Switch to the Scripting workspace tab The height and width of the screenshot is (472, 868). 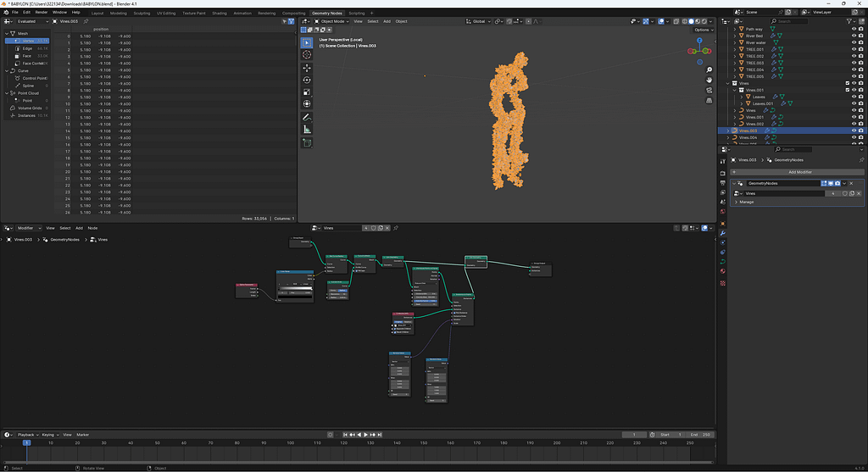click(356, 13)
